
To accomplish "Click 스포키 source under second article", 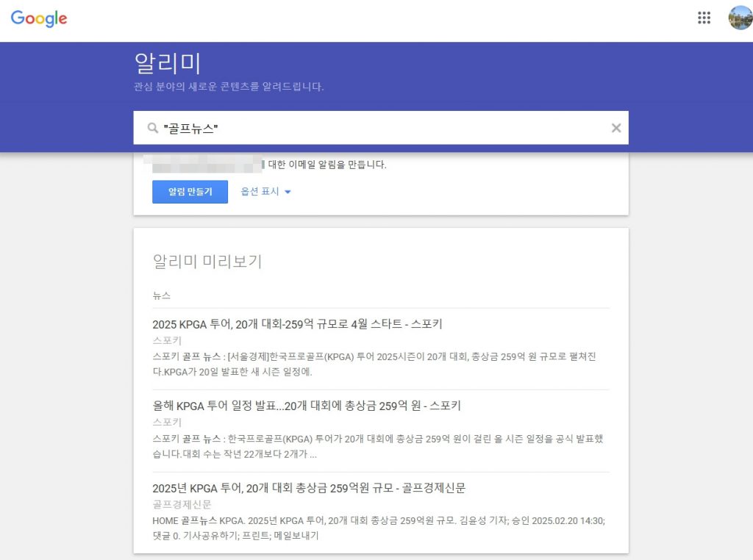I will point(167,423).
